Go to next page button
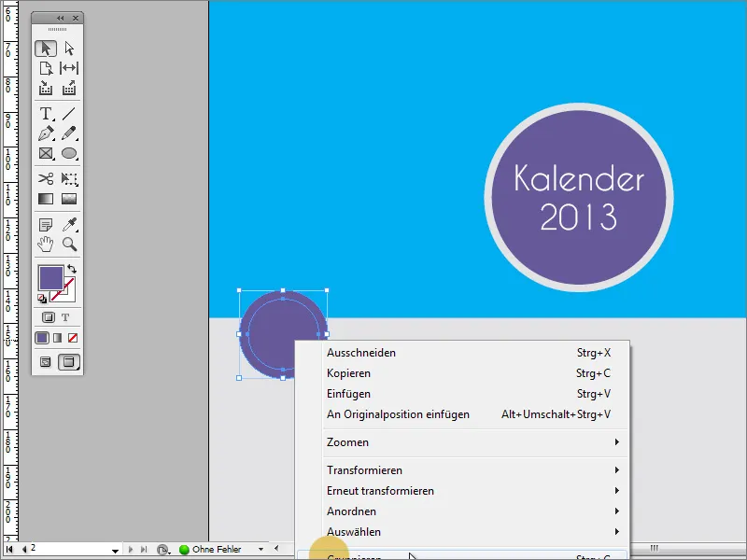The width and height of the screenshot is (747, 560). pos(131,549)
